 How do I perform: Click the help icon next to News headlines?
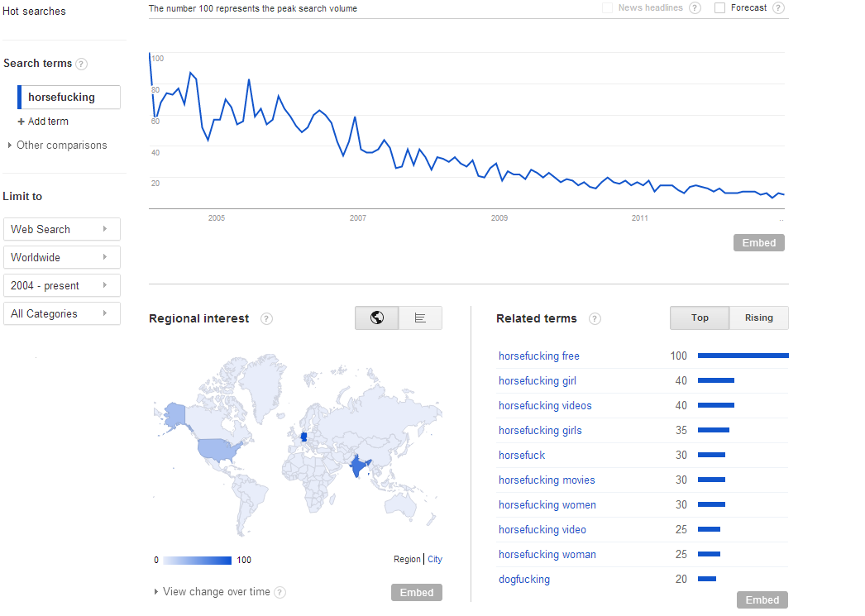tap(695, 8)
